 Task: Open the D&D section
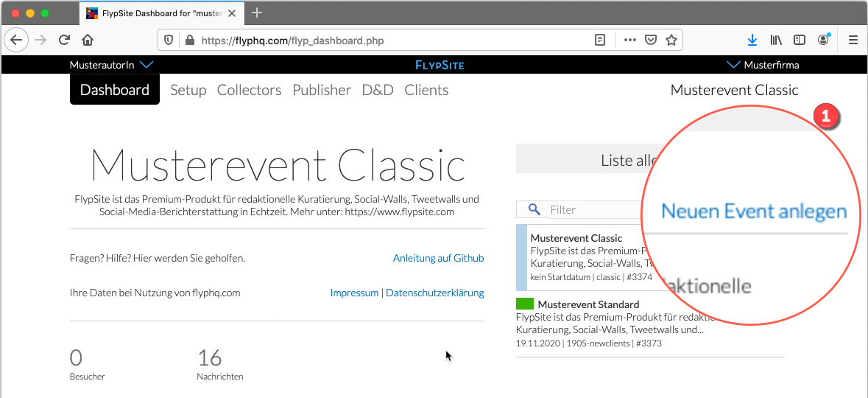[378, 90]
